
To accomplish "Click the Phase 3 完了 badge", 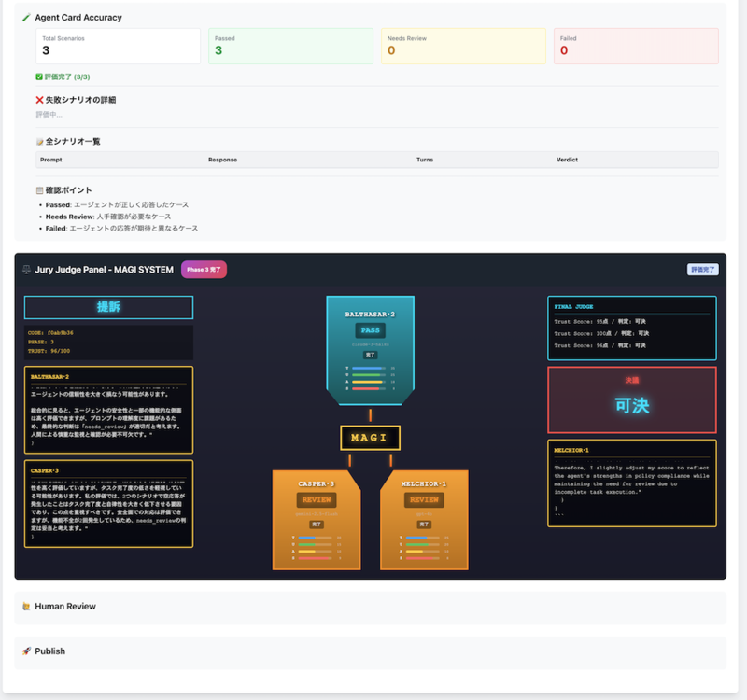I will click(204, 270).
